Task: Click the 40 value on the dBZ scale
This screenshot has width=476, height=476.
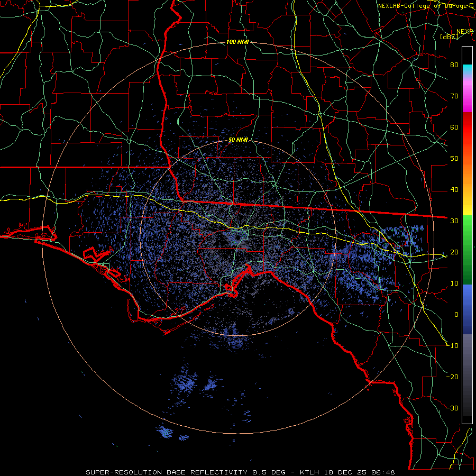Action: coord(454,190)
